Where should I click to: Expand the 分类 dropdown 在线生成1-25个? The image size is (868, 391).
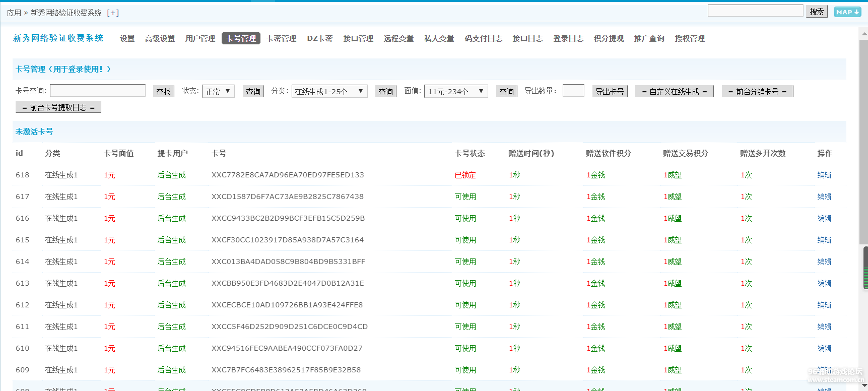[x=329, y=91]
